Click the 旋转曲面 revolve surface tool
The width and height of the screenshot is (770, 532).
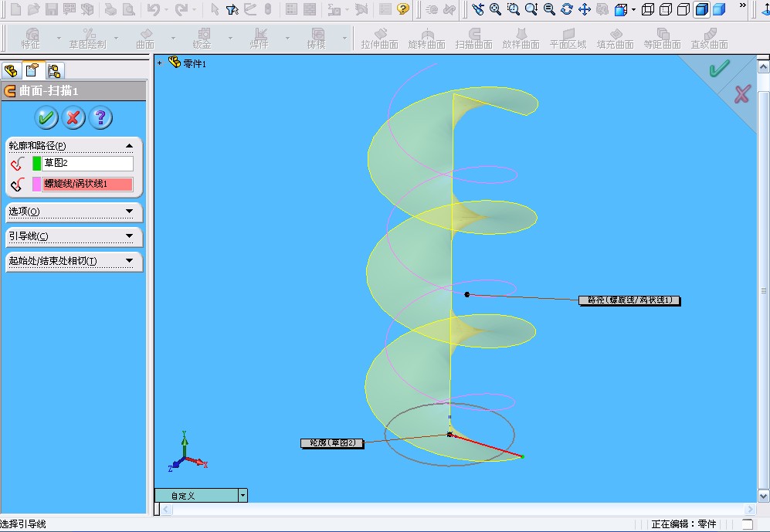427,39
